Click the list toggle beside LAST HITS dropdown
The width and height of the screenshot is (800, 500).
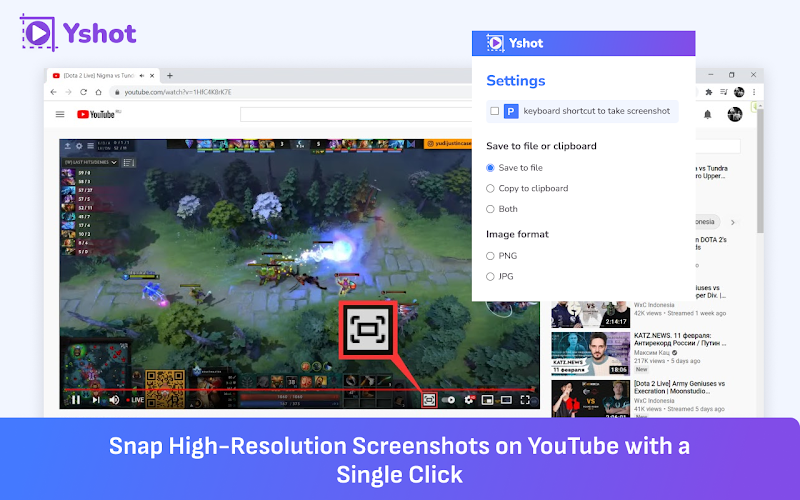coord(128,163)
